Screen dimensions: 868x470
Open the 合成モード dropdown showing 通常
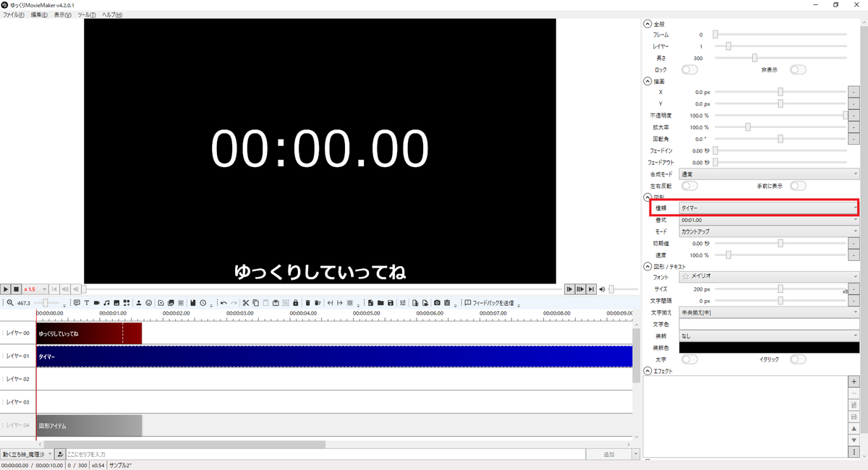coord(769,174)
